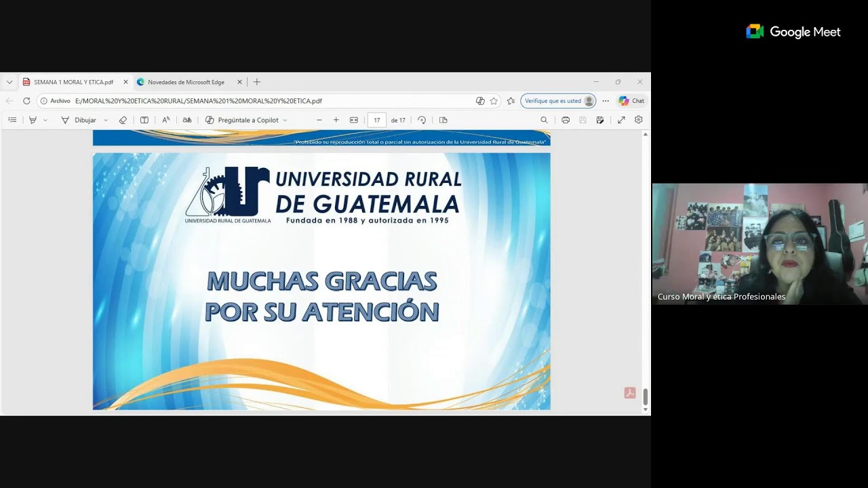Expand the Pregúntale a Copilot dropdown arrow
868x488 pixels.
pos(285,120)
